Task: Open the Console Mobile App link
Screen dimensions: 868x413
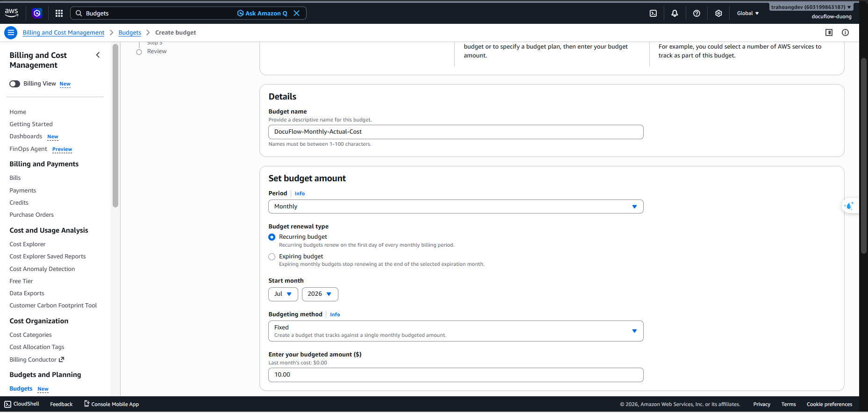Action: click(x=111, y=404)
